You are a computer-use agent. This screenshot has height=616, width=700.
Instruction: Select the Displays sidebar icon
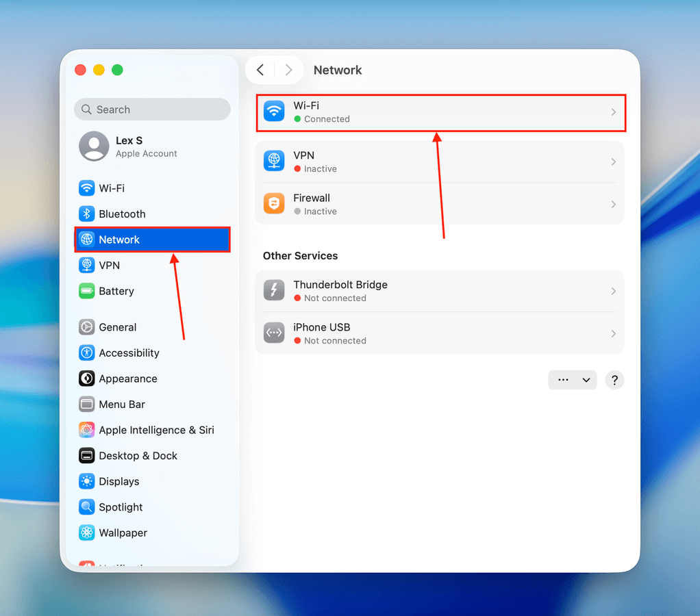[86, 481]
